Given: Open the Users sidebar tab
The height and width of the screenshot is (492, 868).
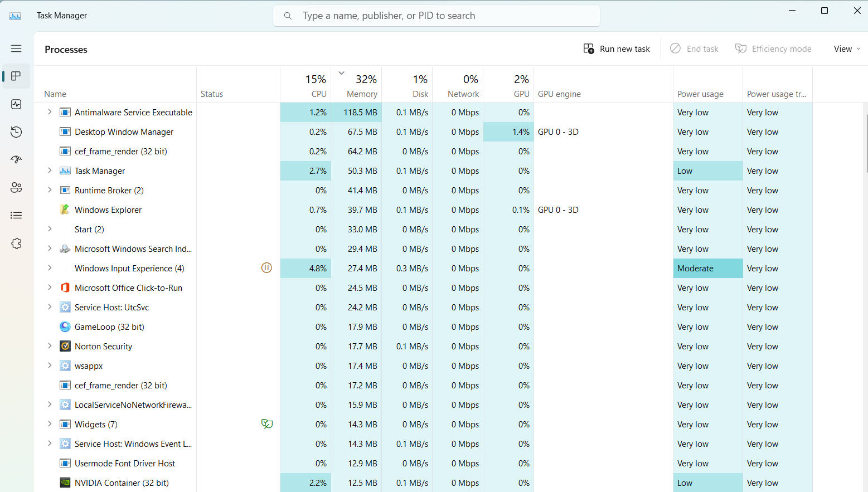Looking at the screenshot, I should (x=16, y=188).
